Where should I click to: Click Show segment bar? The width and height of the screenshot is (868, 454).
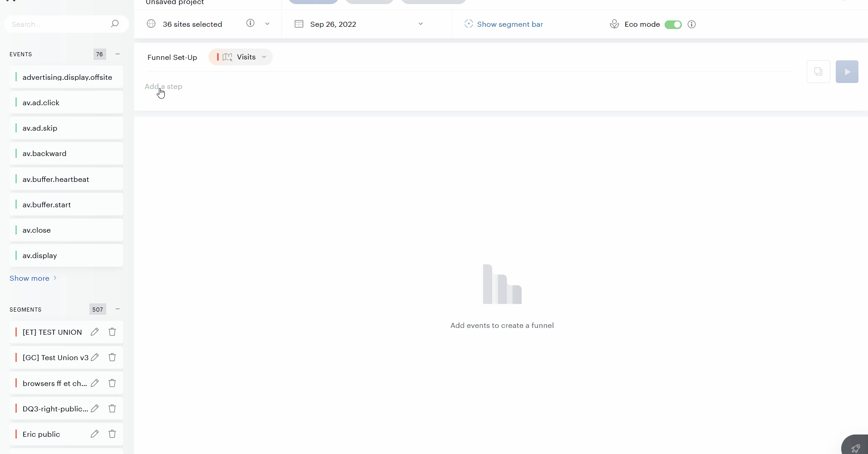510,24
